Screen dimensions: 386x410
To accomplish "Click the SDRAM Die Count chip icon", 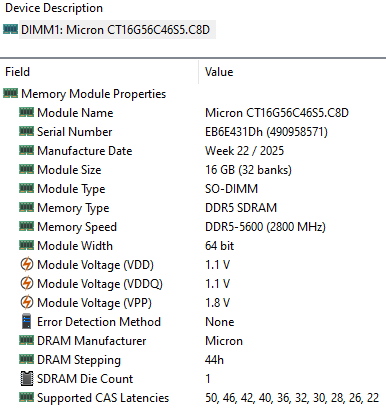I will (27, 379).
